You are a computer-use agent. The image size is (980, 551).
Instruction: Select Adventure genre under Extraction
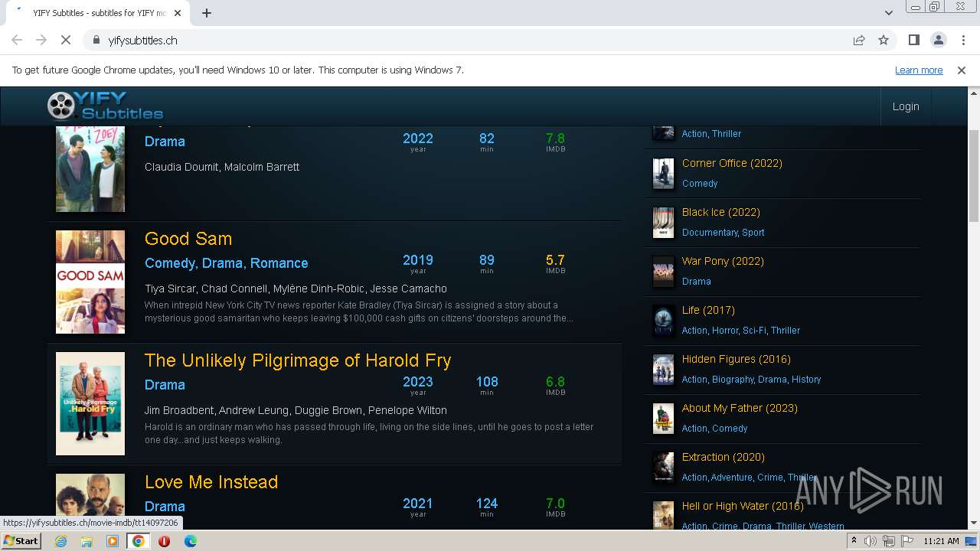coord(731,478)
